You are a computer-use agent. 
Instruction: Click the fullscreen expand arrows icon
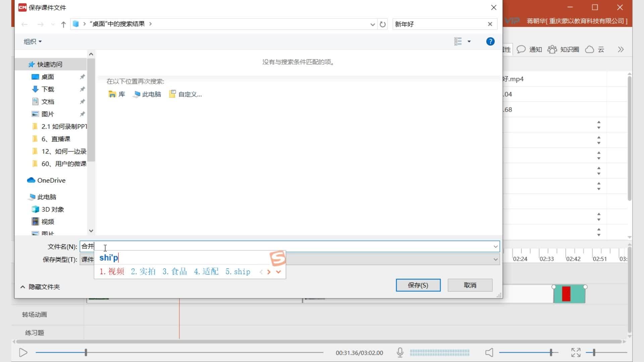pos(576,352)
